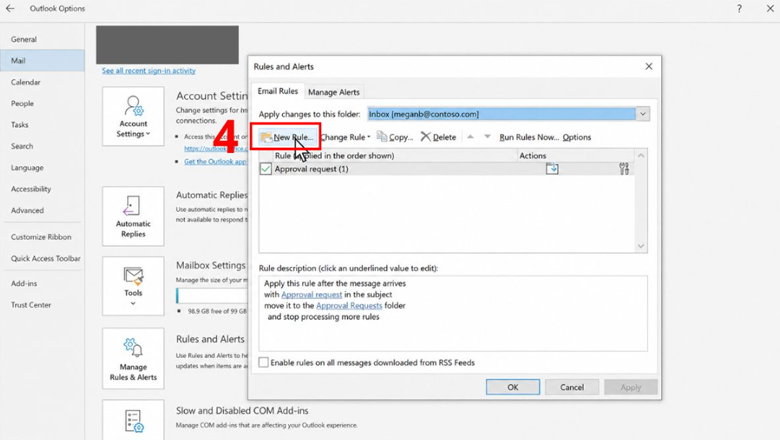This screenshot has width=780, height=440.
Task: Delete the selected rule
Action: (x=438, y=137)
